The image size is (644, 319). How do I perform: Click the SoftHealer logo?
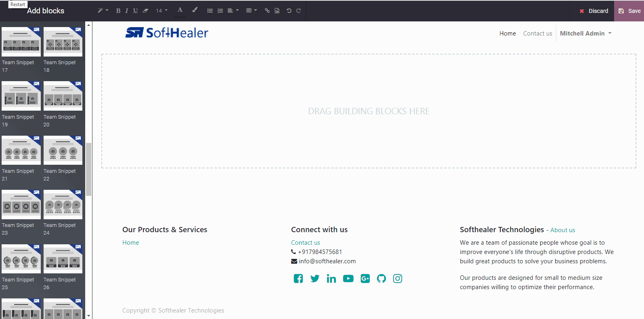(166, 33)
